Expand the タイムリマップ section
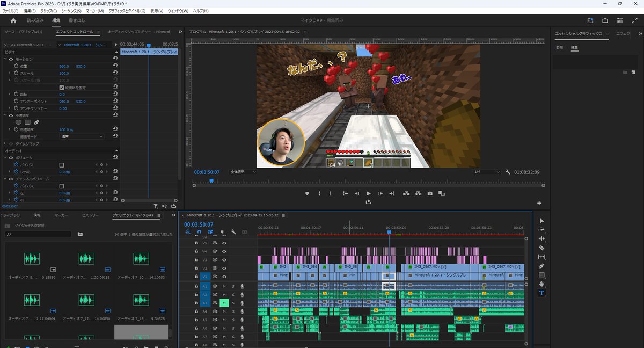Viewport: 644px width, 348px height. pyautogui.click(x=5, y=144)
